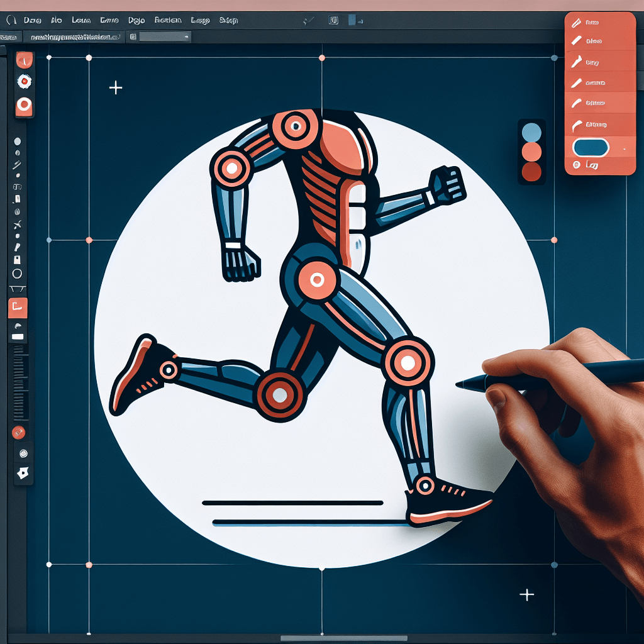Open the blue pill-shaped selector in orange panel

pos(591,148)
